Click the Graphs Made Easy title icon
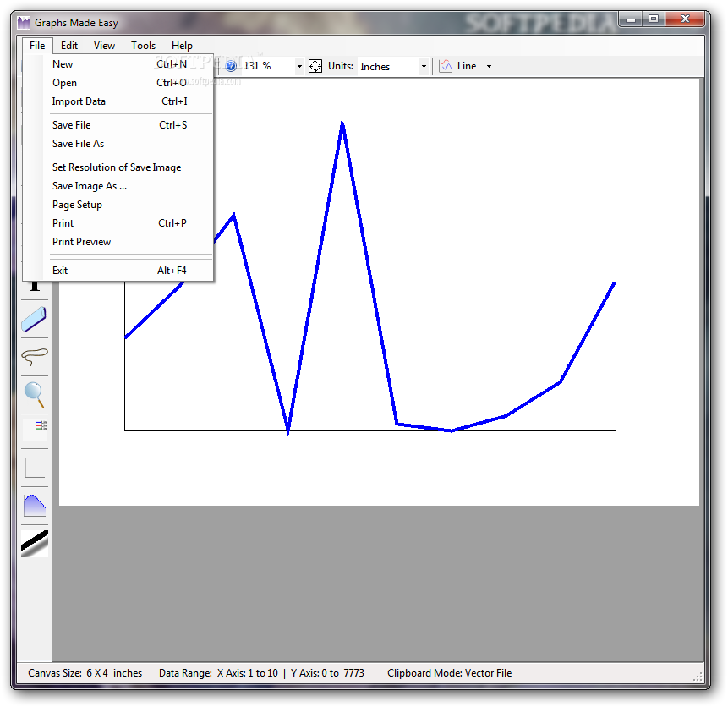728x707 pixels. click(x=24, y=22)
